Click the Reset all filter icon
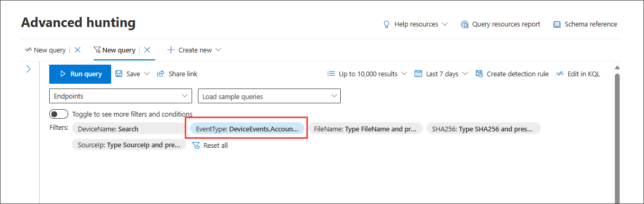Viewport: 644px width, 204px height. pyautogui.click(x=196, y=145)
